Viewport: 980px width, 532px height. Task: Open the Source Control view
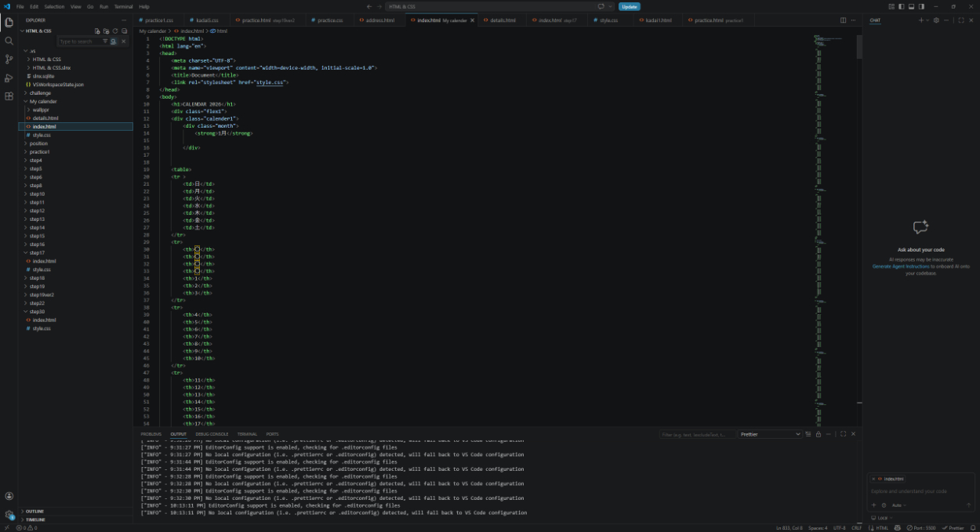point(9,60)
